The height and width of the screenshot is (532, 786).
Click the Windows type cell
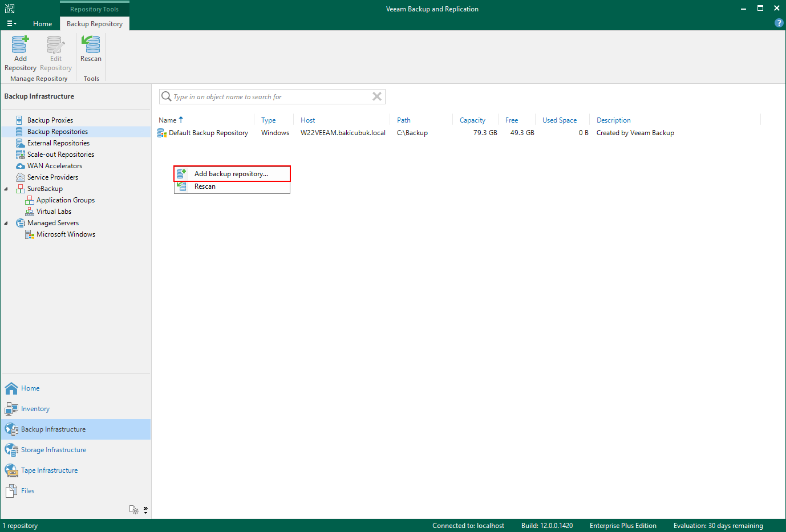click(x=275, y=133)
